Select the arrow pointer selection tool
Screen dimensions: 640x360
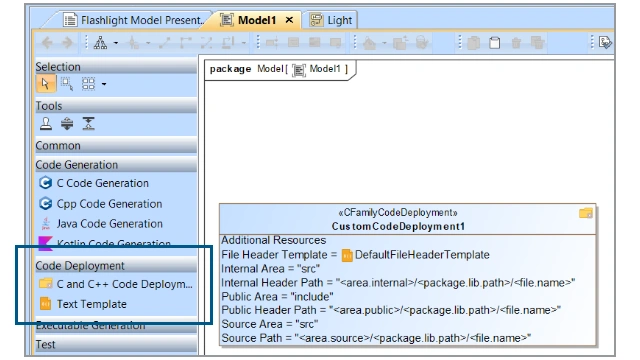coord(45,84)
